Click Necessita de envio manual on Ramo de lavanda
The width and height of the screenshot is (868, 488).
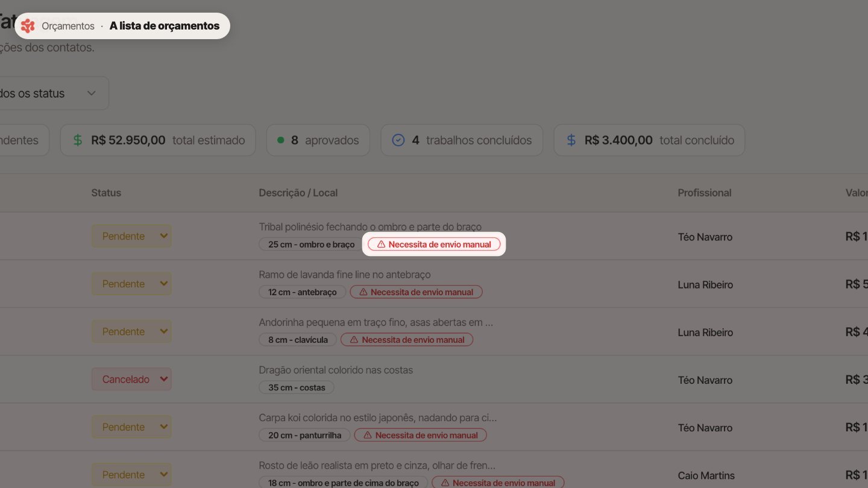416,292
